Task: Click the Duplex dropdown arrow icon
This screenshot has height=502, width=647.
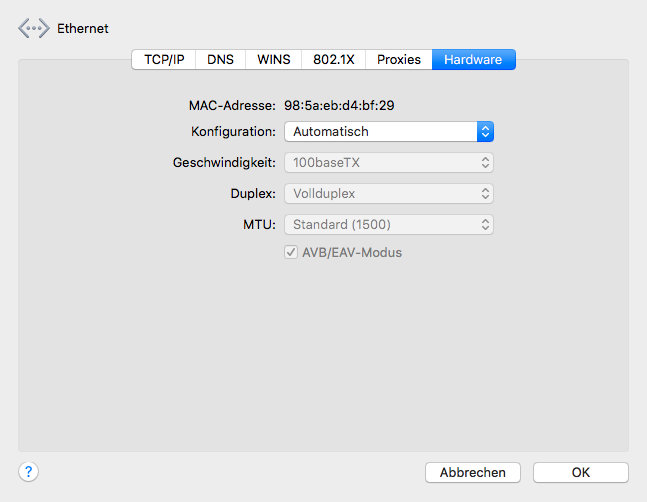Action: pos(485,193)
